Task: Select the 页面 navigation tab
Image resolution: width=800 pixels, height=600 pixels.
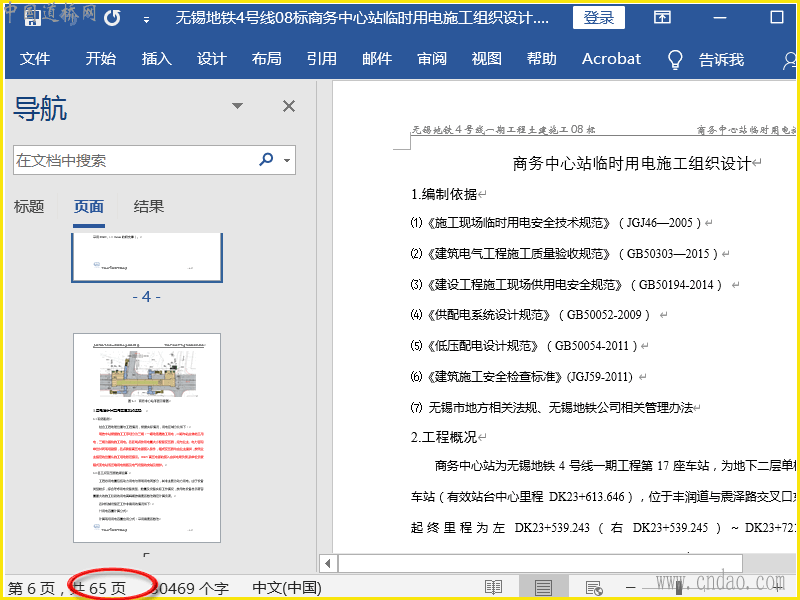Action: click(89, 206)
